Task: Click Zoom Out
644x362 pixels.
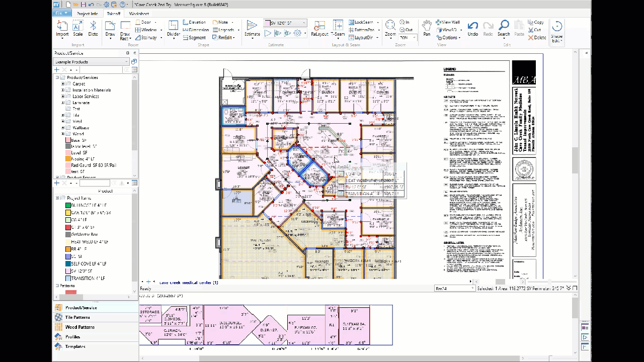Action: [406, 30]
